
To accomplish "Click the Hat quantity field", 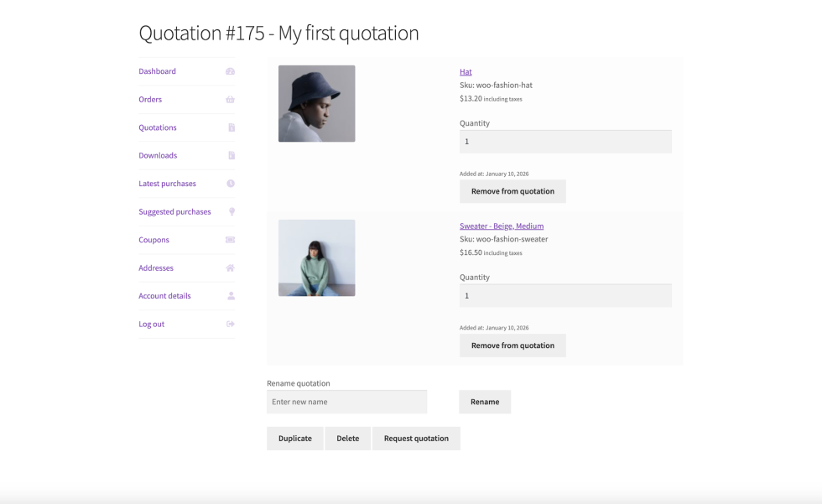I will pos(565,142).
